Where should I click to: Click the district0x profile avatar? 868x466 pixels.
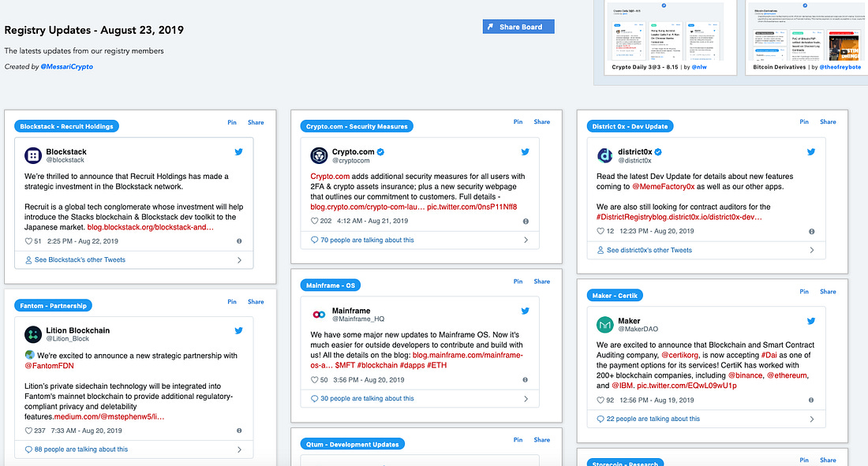(x=605, y=155)
